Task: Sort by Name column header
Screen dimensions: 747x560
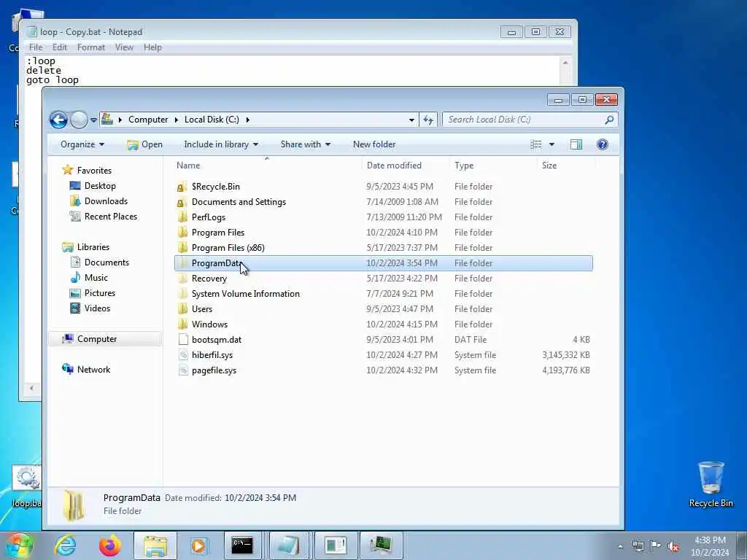Action: (x=188, y=166)
